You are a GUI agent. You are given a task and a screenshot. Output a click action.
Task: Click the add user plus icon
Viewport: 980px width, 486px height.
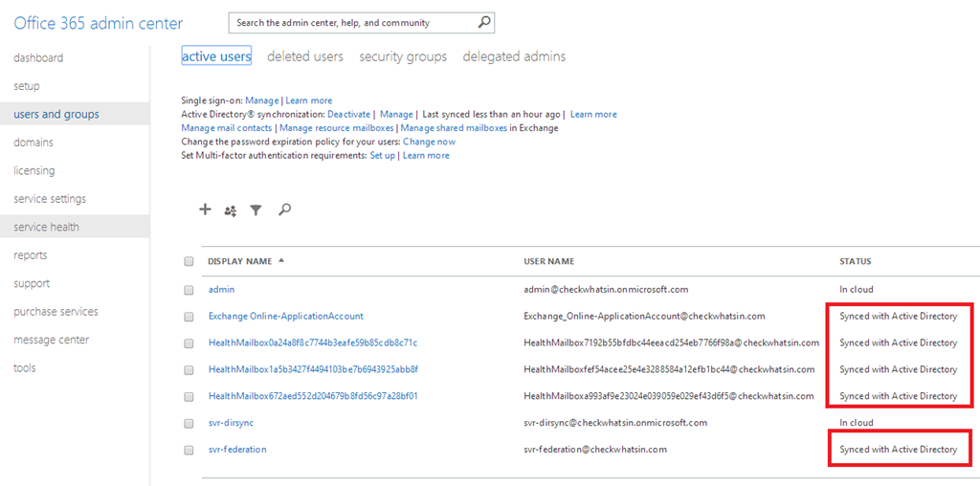tap(205, 210)
